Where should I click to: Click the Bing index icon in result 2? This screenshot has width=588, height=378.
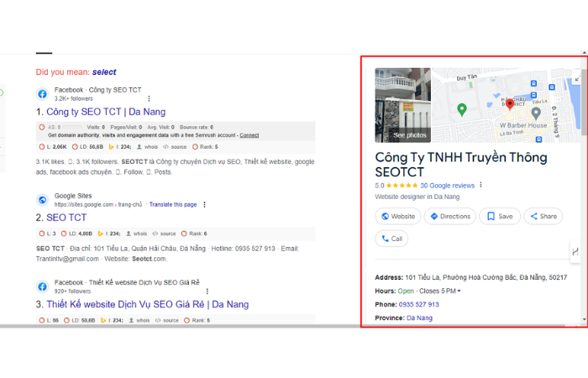[x=100, y=234]
